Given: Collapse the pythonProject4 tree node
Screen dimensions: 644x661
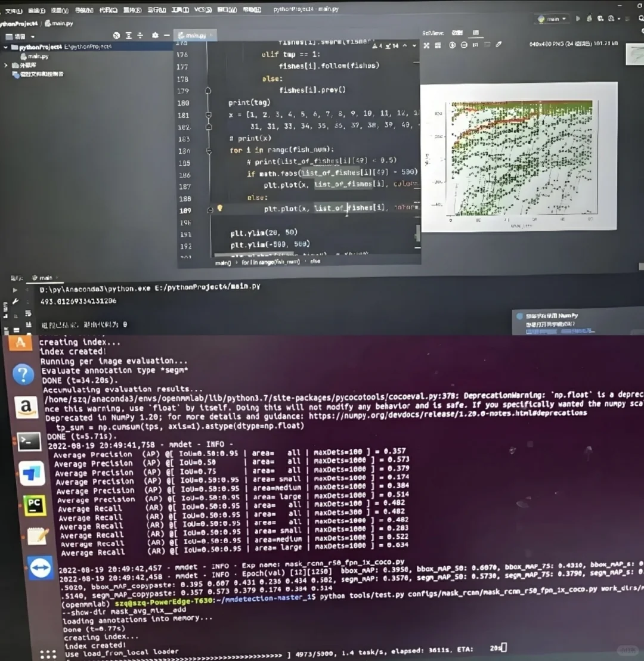Looking at the screenshot, I should (x=5, y=47).
